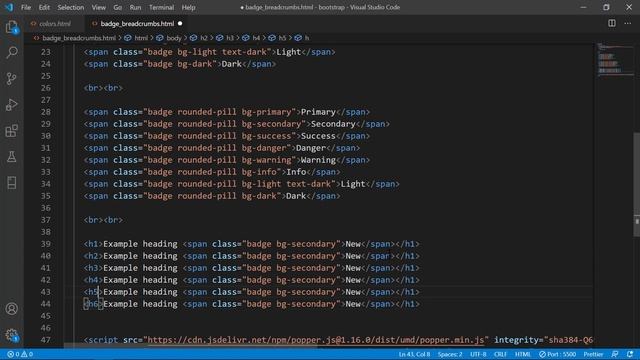Open the Source Control view
This screenshot has width=640, height=360.
11,78
